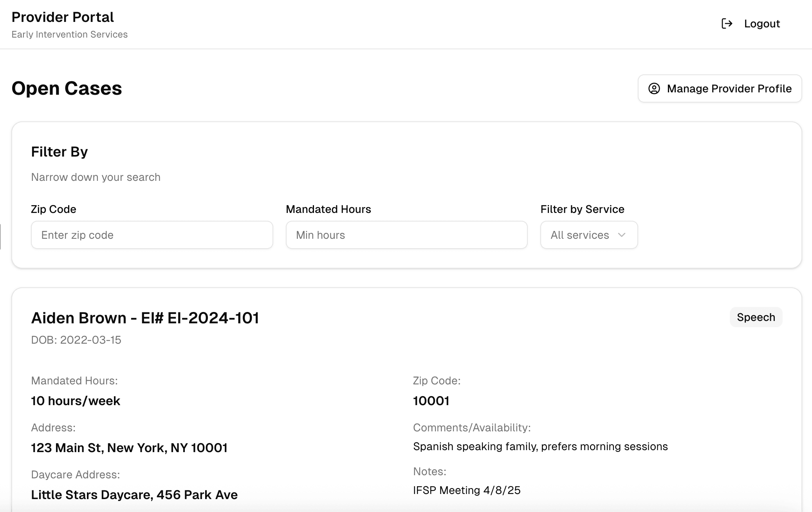Open Manage Provider Profile
The image size is (812, 512).
pos(720,88)
